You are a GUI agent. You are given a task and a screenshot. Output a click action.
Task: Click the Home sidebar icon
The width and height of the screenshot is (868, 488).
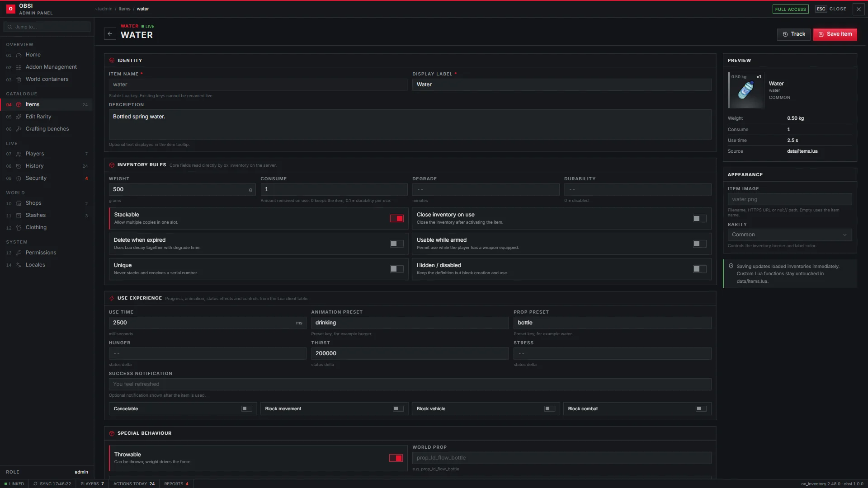pyautogui.click(x=19, y=55)
